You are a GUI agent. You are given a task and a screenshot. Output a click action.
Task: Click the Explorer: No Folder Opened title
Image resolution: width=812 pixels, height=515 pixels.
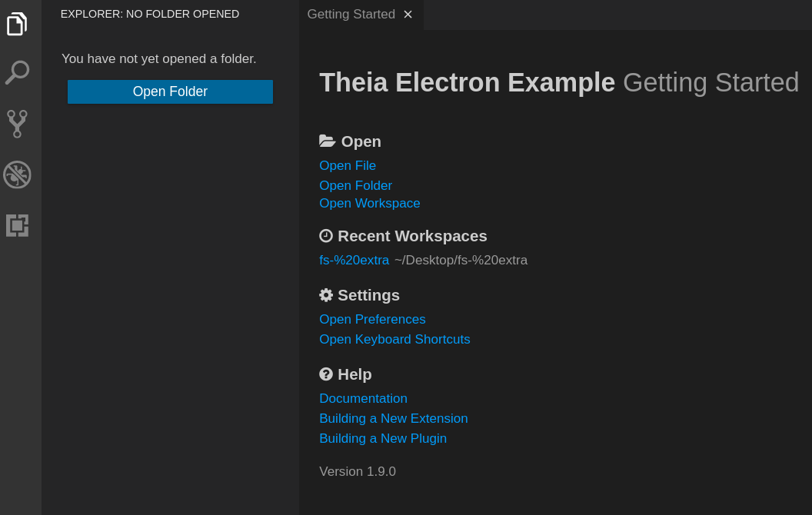pos(150,15)
